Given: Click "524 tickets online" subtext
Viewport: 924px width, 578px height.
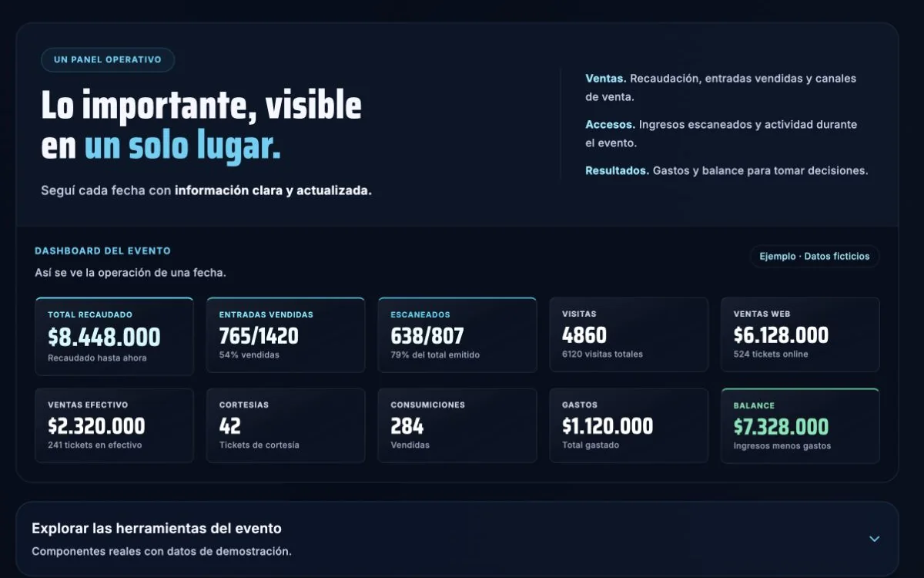Looking at the screenshot, I should coord(771,355).
